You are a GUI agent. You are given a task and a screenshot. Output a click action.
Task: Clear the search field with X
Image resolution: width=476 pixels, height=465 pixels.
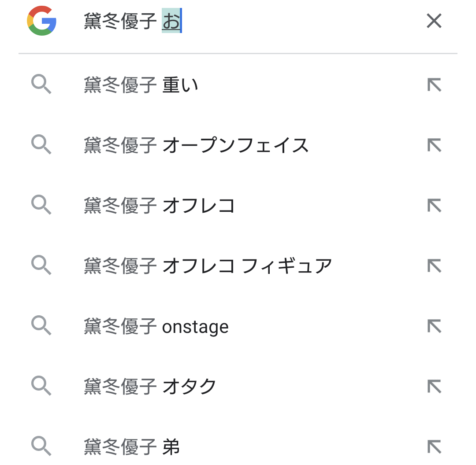pyautogui.click(x=434, y=21)
